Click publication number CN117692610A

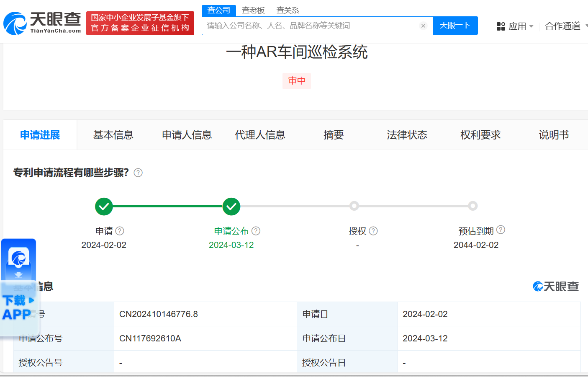[x=150, y=338]
